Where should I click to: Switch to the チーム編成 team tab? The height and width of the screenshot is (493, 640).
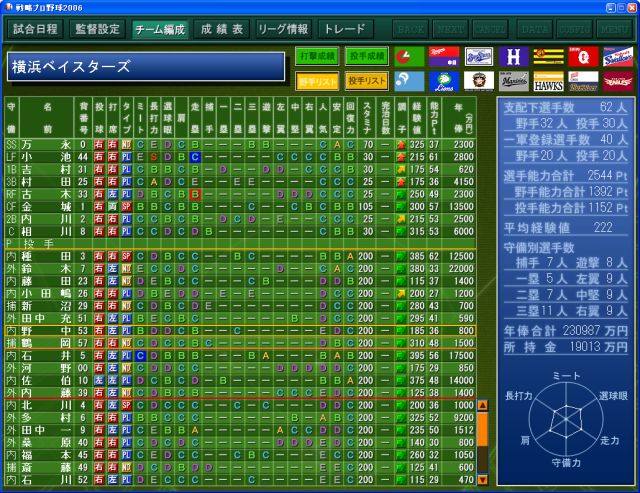160,29
